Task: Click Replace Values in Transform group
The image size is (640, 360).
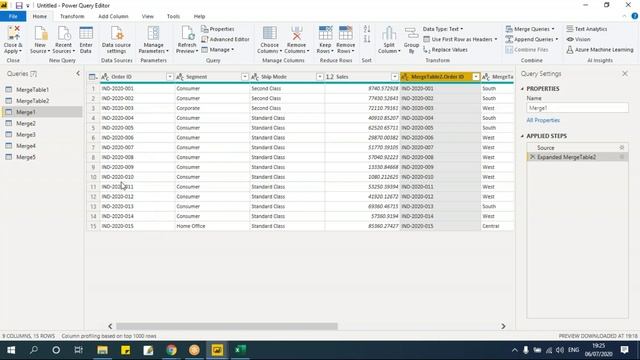Action: (x=445, y=49)
